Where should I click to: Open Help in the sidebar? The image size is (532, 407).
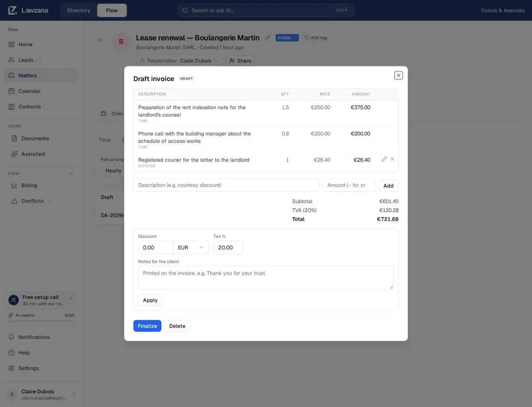coord(41,353)
